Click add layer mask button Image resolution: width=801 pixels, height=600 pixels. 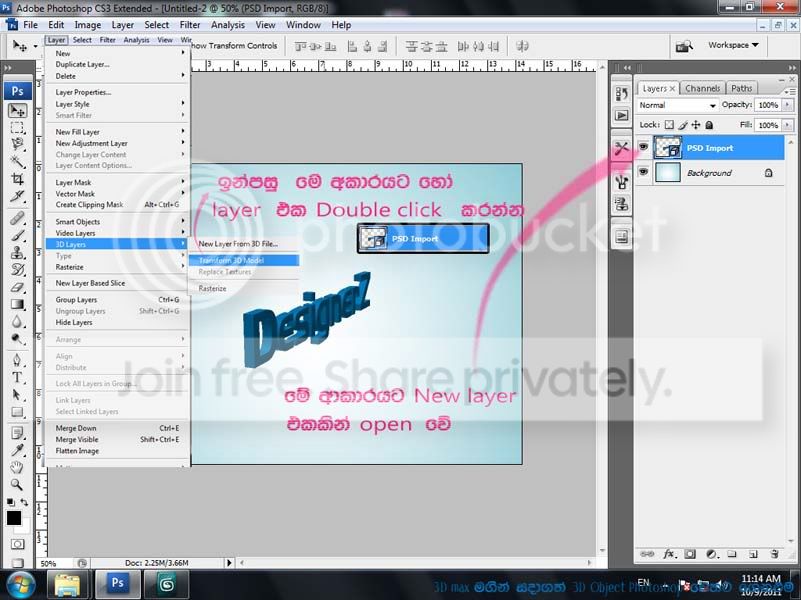[x=690, y=554]
